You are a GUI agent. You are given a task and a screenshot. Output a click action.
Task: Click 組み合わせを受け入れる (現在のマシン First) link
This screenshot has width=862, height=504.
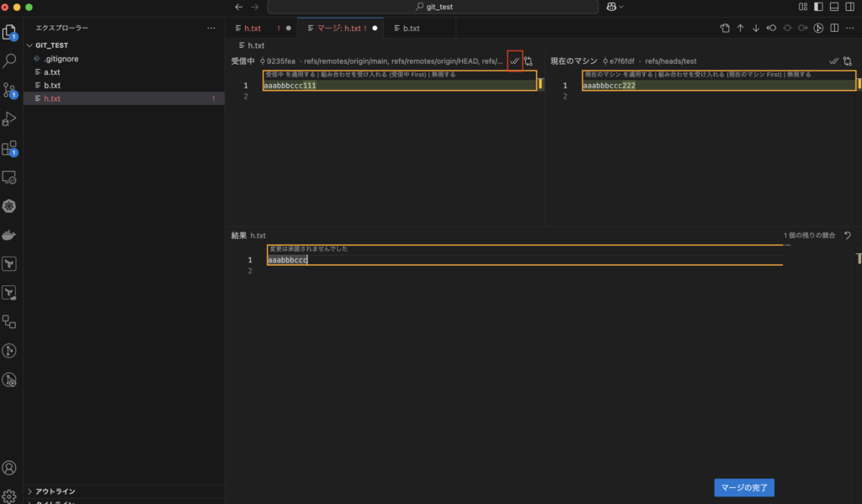coord(720,74)
